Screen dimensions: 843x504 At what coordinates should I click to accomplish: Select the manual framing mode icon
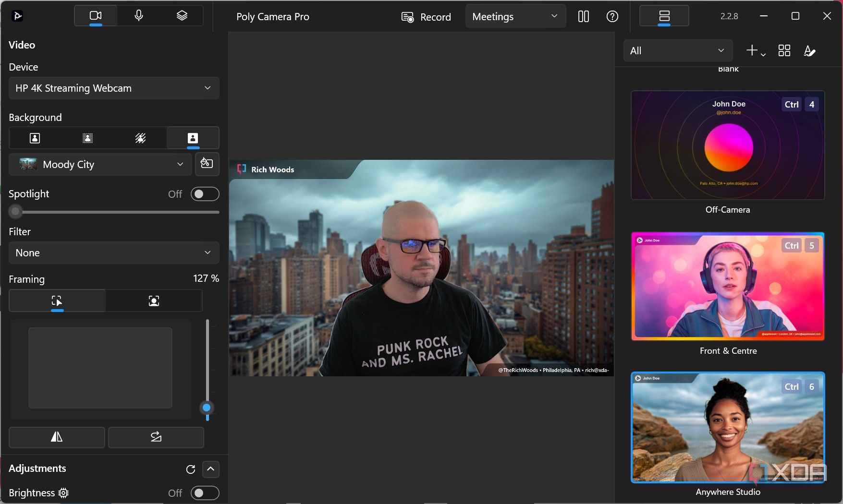(57, 301)
